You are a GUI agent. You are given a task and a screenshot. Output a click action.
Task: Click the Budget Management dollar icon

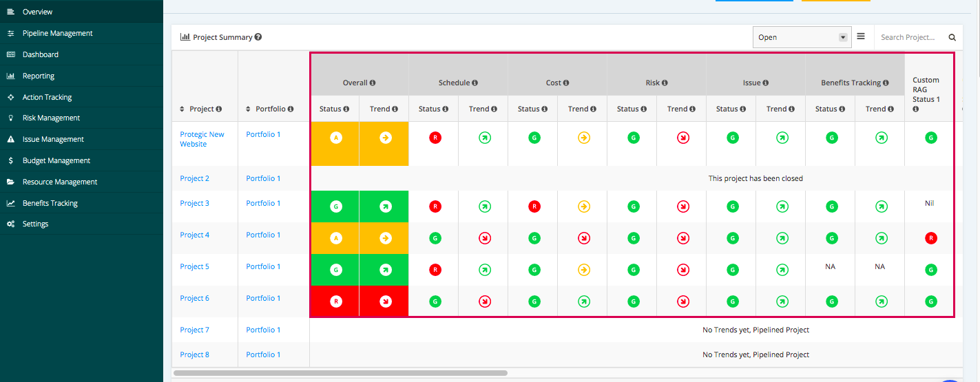point(10,160)
